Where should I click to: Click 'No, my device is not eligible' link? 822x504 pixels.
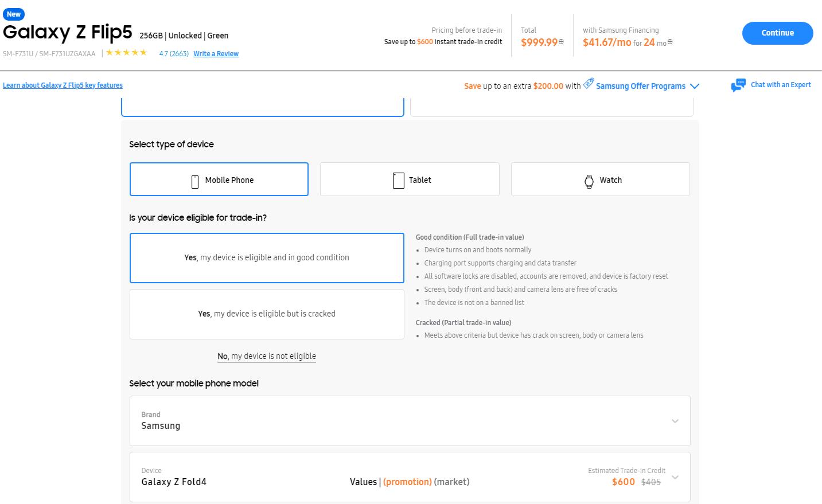click(x=267, y=356)
